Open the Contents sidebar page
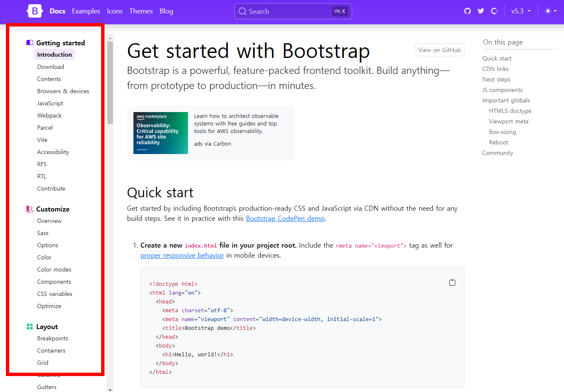 click(x=49, y=79)
